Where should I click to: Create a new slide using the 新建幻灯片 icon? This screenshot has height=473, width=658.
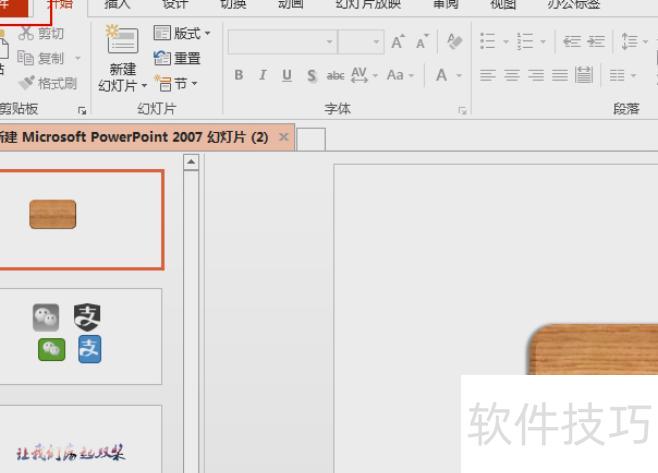coord(123,39)
